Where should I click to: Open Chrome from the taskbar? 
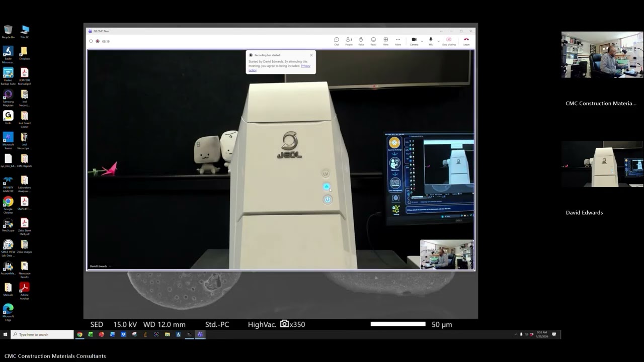point(79,334)
